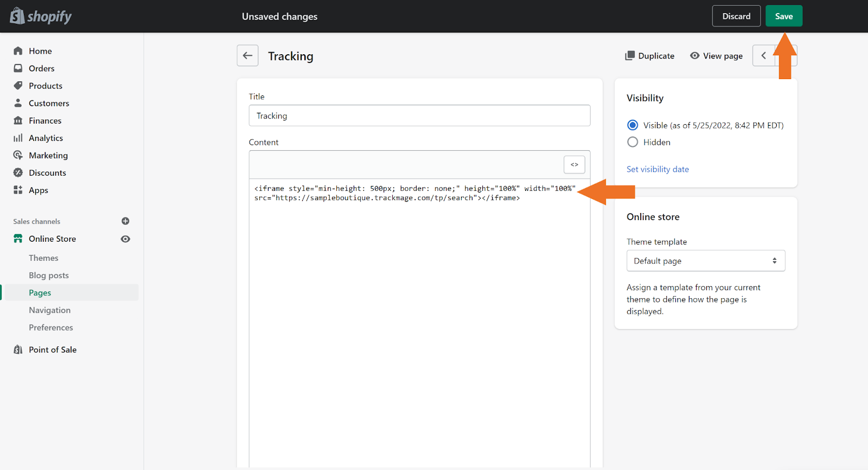Go back with the arrow button
868x470 pixels.
(x=247, y=55)
